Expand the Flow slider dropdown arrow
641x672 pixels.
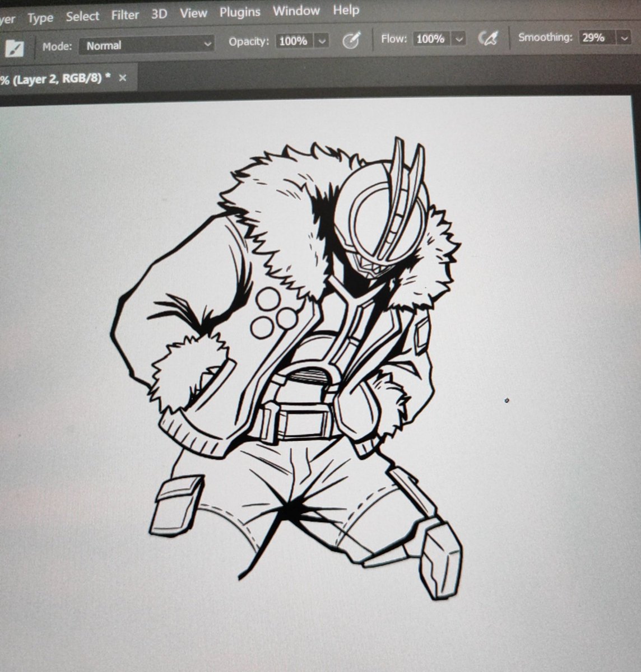[x=459, y=39]
